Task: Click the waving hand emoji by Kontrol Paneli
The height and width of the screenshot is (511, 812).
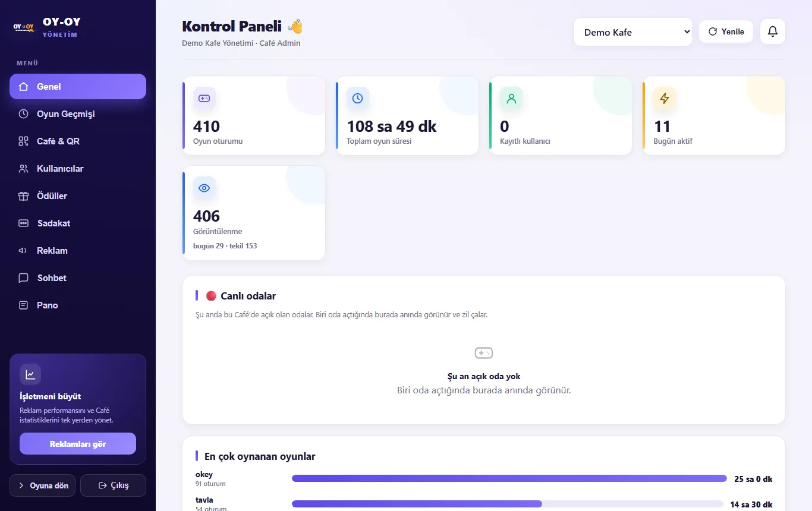Action: [295, 26]
